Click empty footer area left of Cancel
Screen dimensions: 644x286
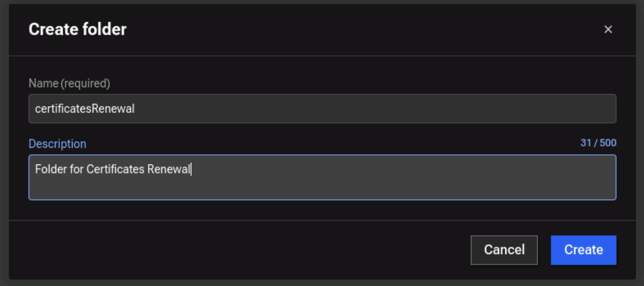(239, 250)
